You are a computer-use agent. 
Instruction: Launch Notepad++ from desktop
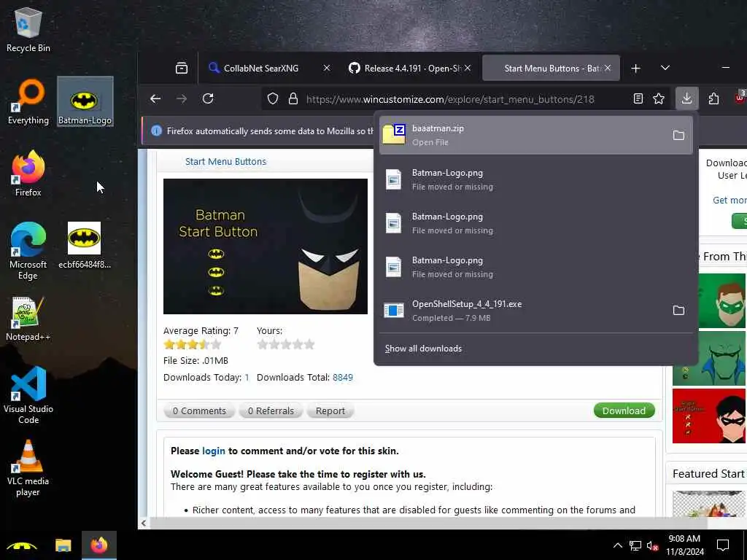[28, 319]
